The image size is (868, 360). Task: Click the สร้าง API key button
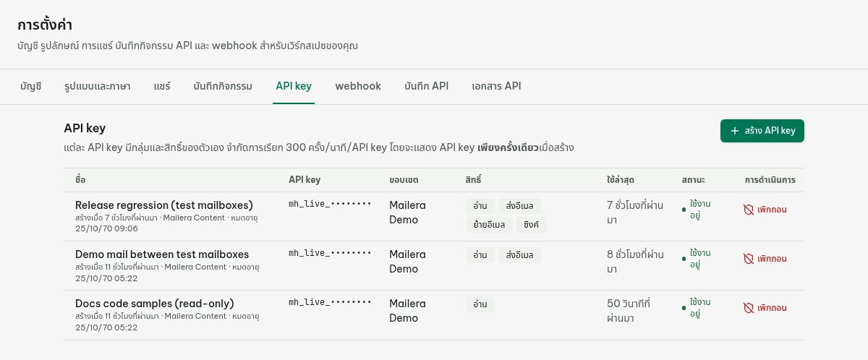pos(762,131)
